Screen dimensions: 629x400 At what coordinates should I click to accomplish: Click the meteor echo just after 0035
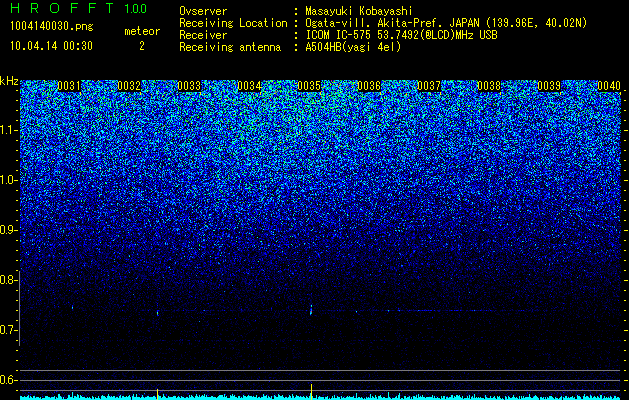pos(311,310)
